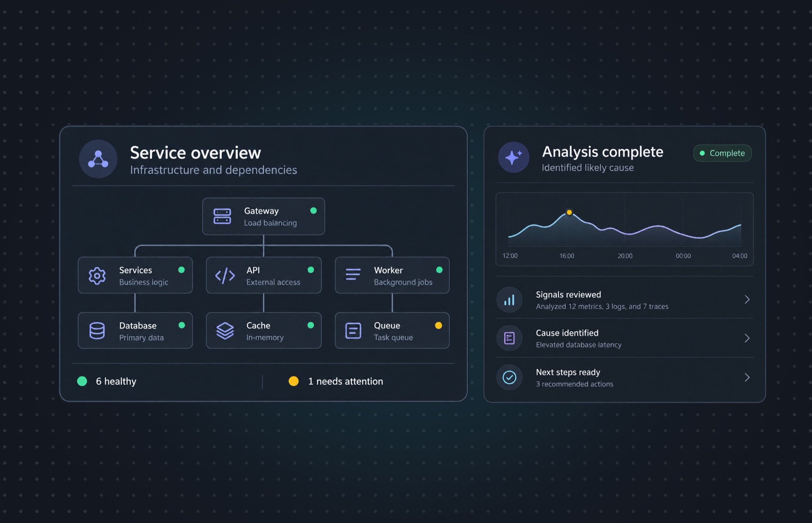Click the API green status dot
The image size is (812, 523).
point(311,270)
